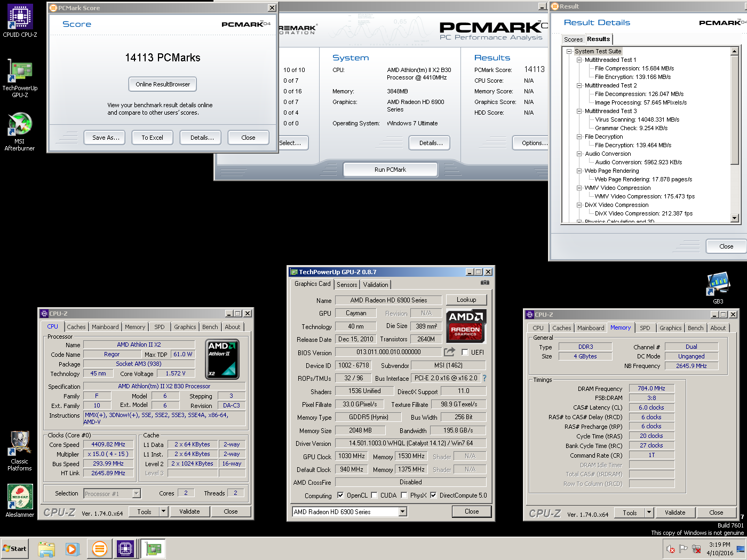This screenshot has width=747, height=560.
Task: Click the Run PCMark button
Action: tap(390, 170)
